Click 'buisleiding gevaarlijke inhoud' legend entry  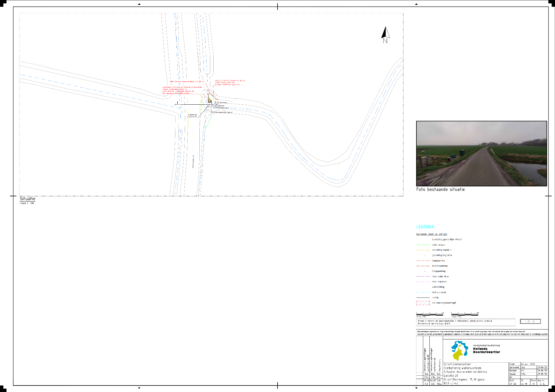tap(447, 239)
